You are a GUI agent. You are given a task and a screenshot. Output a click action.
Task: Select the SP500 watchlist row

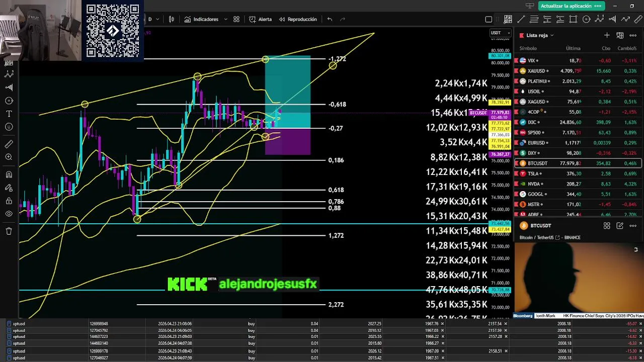coord(578,133)
